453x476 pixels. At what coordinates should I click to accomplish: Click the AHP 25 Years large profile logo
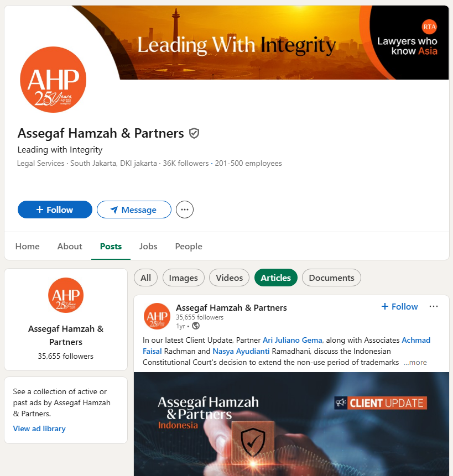(x=53, y=80)
